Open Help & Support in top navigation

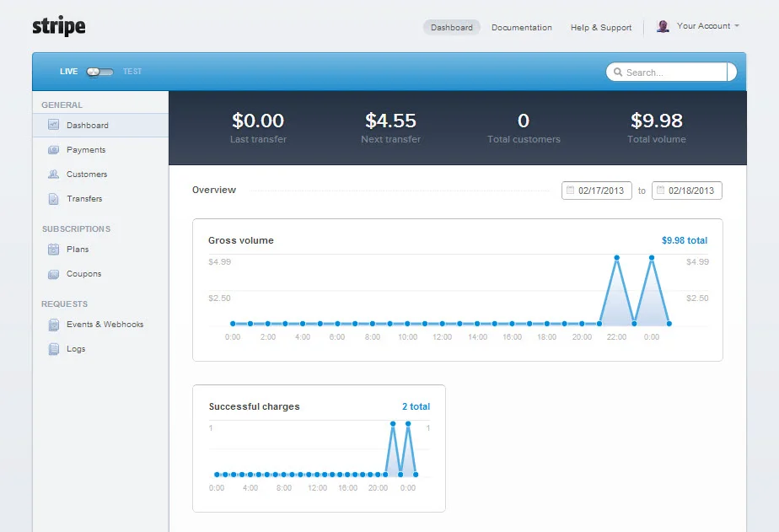[x=600, y=27]
